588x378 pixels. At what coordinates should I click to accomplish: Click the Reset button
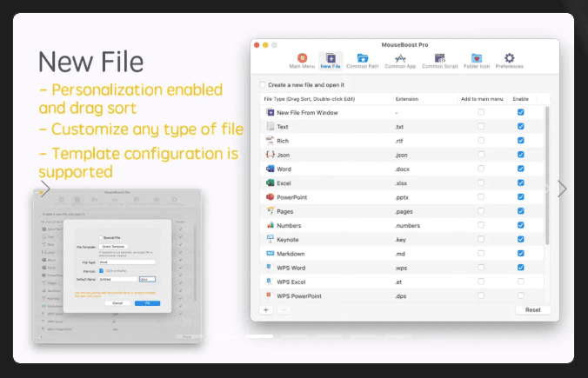tap(533, 310)
